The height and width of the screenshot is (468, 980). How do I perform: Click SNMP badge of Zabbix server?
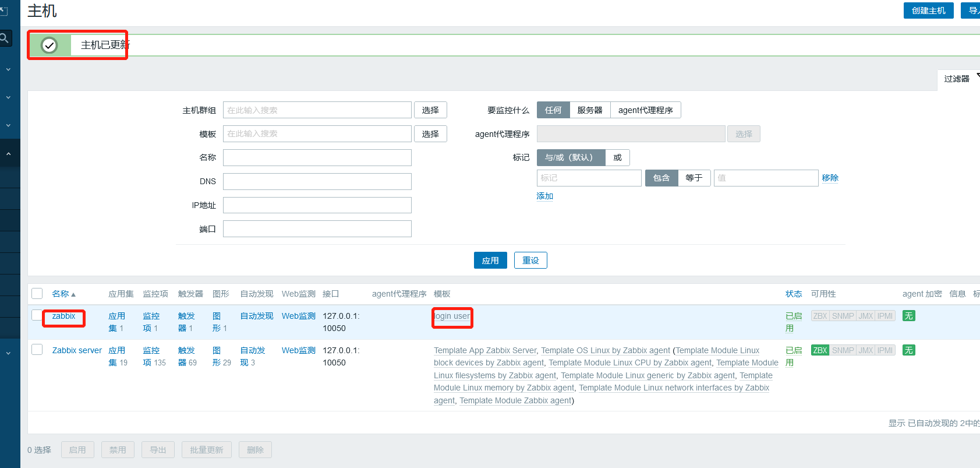(x=843, y=350)
